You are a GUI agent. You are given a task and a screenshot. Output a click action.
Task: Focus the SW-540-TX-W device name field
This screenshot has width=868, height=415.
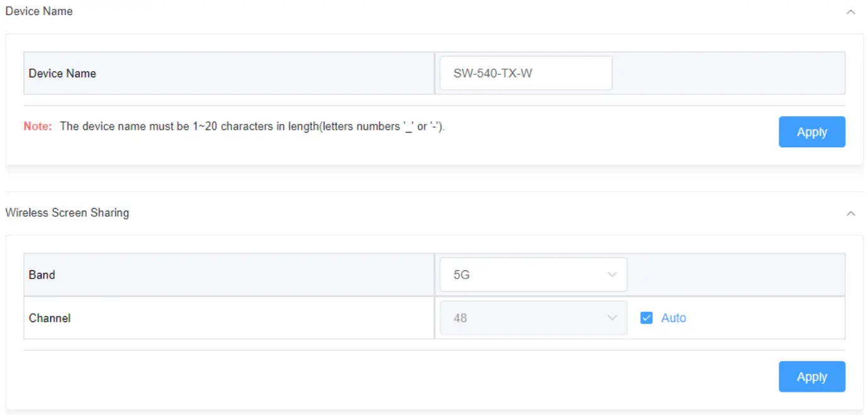tap(525, 74)
